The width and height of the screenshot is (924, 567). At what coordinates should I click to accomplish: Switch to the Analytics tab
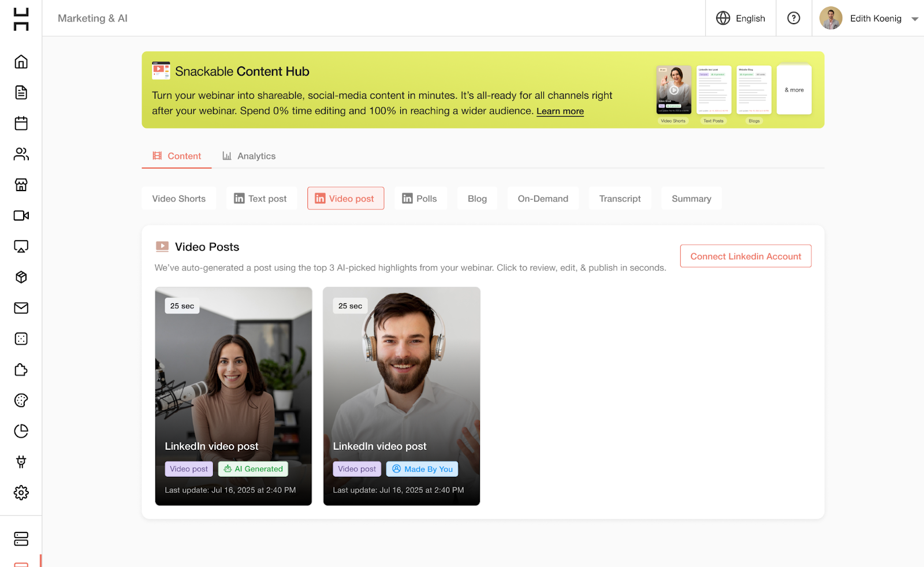coord(249,156)
